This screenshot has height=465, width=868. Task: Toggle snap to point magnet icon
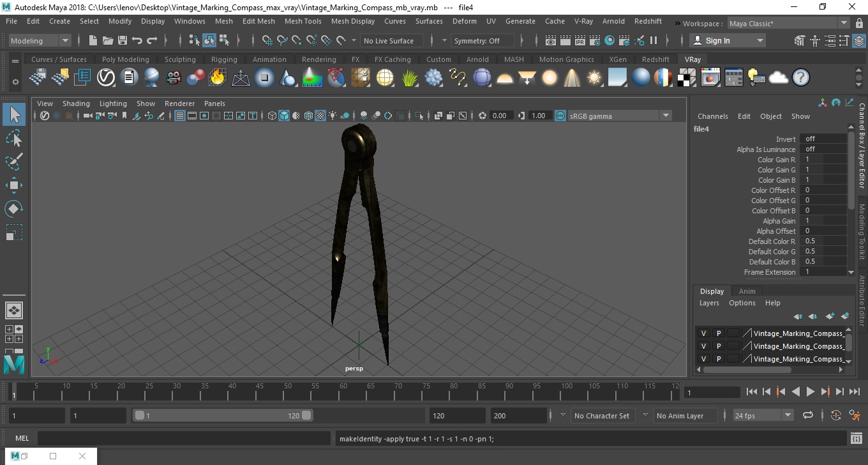pyautogui.click(x=297, y=40)
